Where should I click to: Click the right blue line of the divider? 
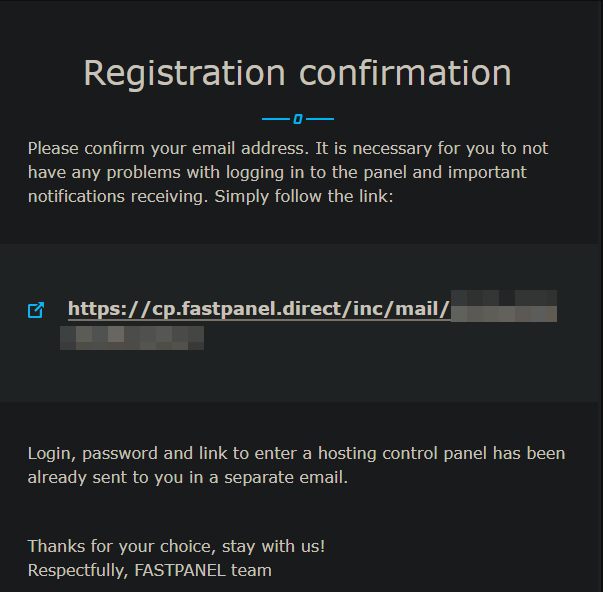319,119
